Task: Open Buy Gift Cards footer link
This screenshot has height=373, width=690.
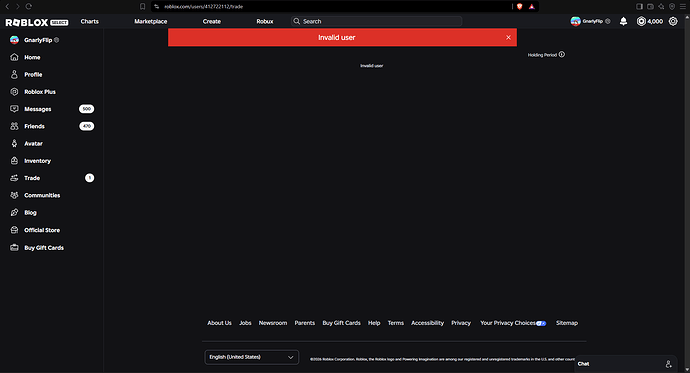Action: point(341,323)
